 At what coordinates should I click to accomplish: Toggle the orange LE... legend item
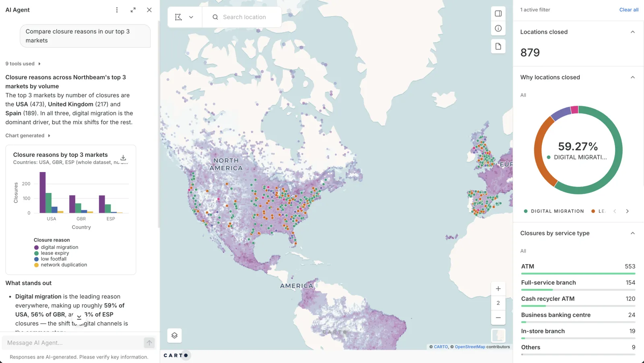point(599,211)
